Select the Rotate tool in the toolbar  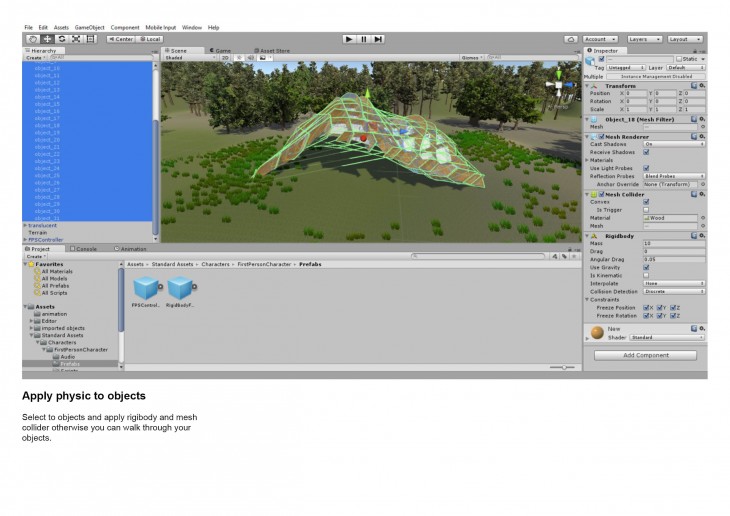[x=61, y=39]
